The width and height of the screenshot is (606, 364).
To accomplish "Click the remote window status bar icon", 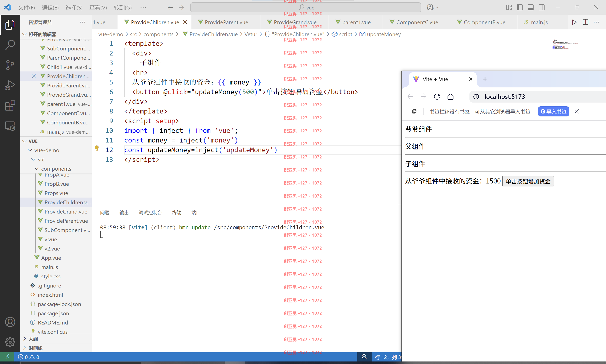I will tap(7, 357).
